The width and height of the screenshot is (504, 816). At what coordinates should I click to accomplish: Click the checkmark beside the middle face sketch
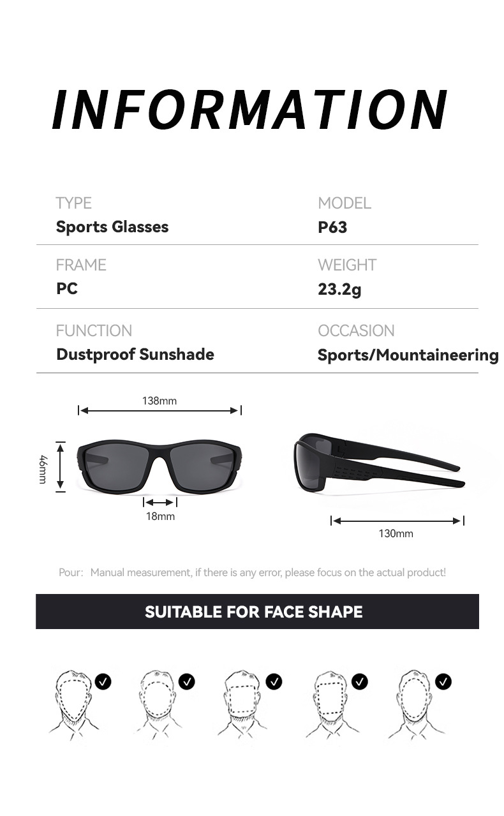pyautogui.click(x=274, y=681)
